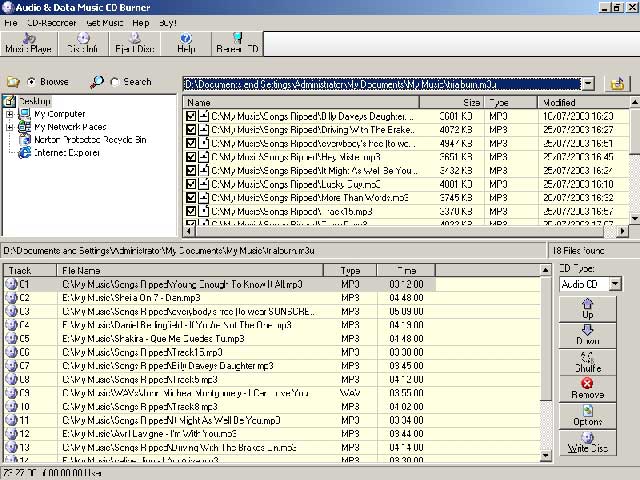This screenshot has height=480, width=640.
Task: Open the Help menu
Action: coord(141,23)
